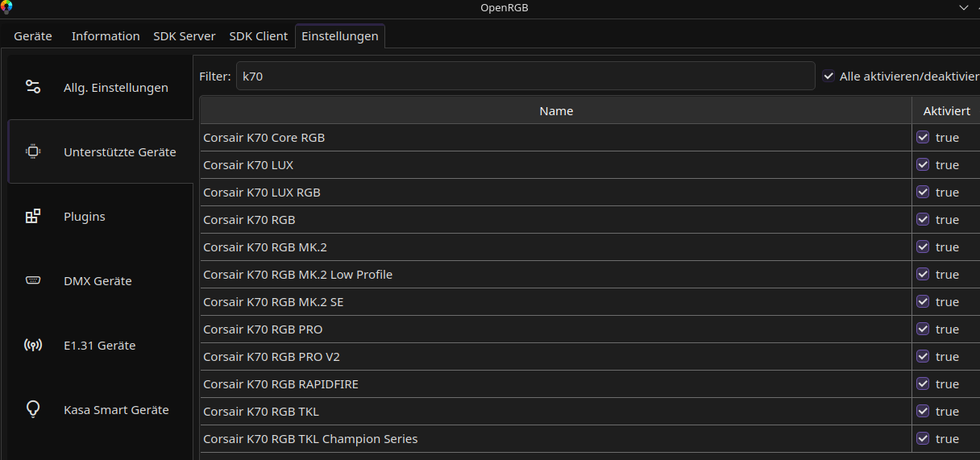Click the Unterstützte Geräte chip icon
Image resolution: width=980 pixels, height=460 pixels.
(x=33, y=151)
